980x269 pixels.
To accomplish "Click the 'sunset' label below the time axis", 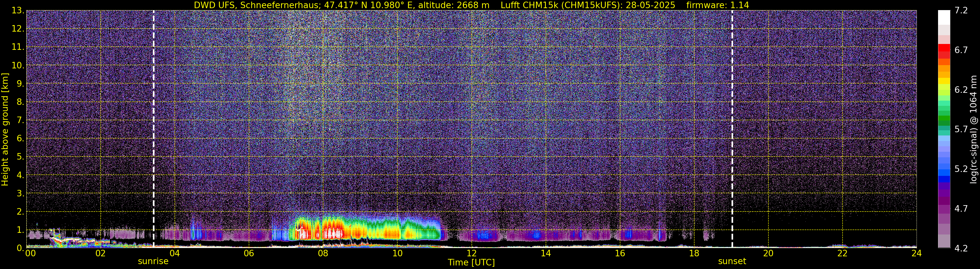I will [x=732, y=262].
